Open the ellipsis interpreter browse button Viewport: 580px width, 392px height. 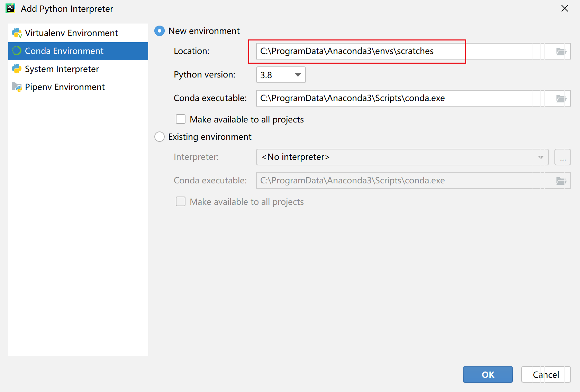pyautogui.click(x=562, y=157)
